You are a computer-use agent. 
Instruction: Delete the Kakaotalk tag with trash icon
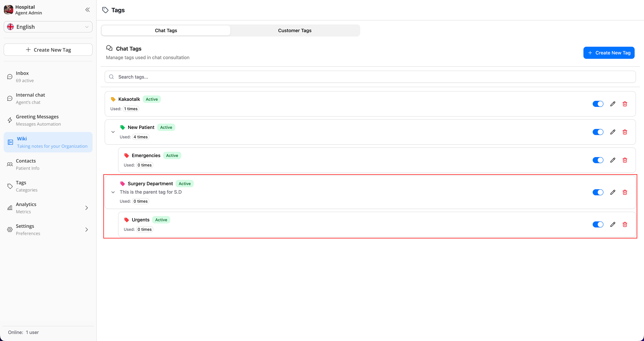pyautogui.click(x=625, y=104)
